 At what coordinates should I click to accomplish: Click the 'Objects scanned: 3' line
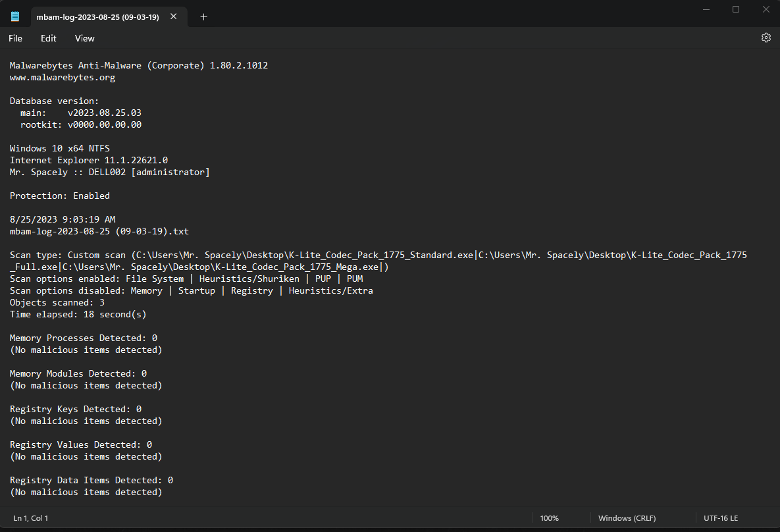pos(57,303)
